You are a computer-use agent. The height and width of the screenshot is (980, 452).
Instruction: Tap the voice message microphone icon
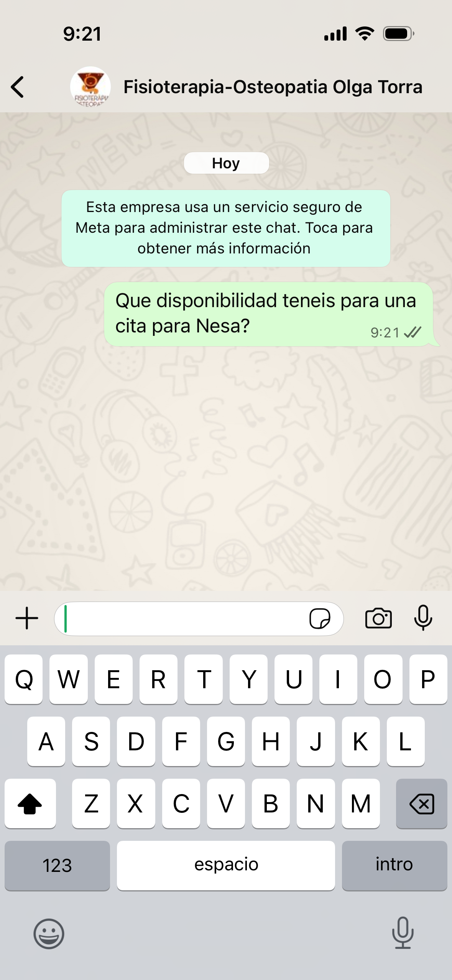click(x=423, y=618)
